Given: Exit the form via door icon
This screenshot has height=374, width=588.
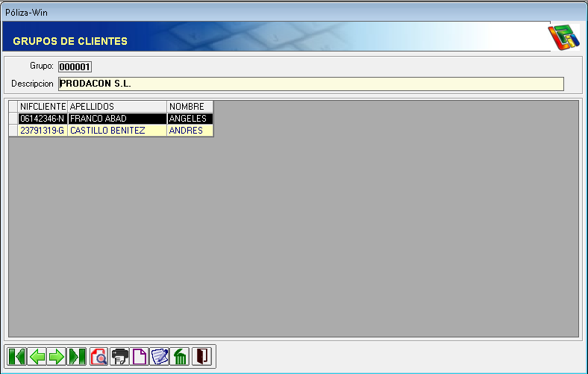Looking at the screenshot, I should click(x=202, y=356).
